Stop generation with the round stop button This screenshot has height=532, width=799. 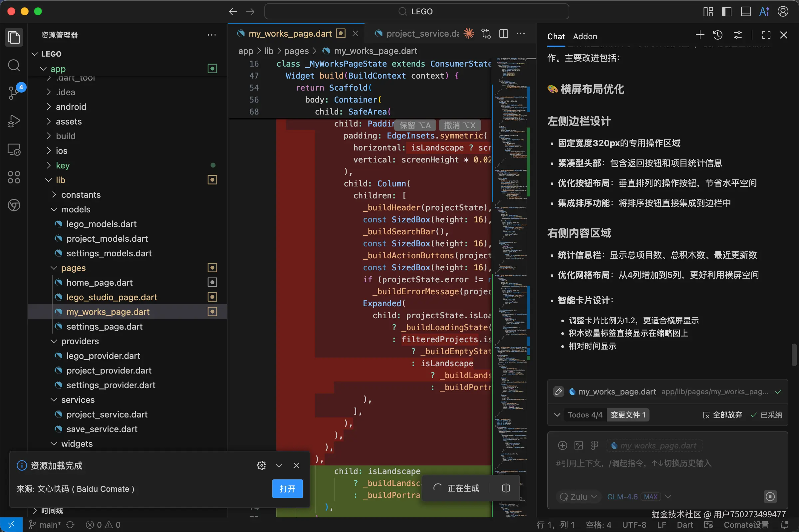[x=770, y=497]
